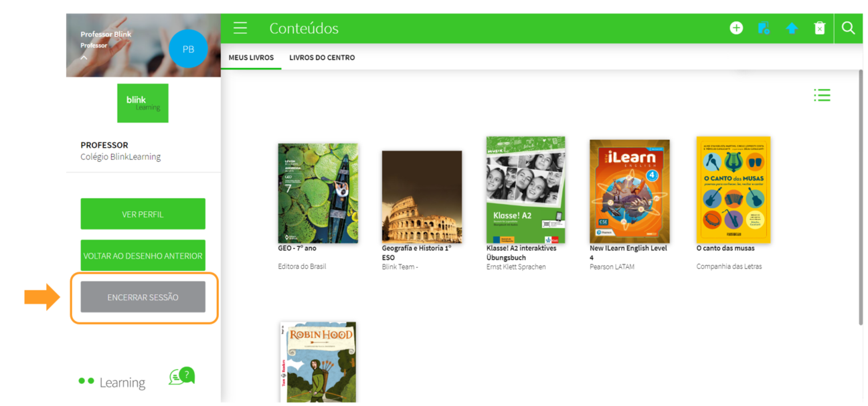868x406 pixels.
Task: Click the white plus add content icon
Action: coord(736,28)
